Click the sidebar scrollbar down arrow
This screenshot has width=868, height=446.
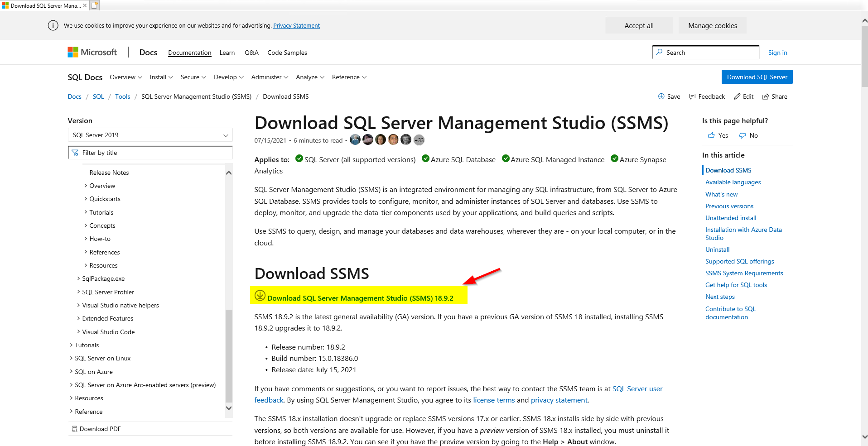coord(229,408)
